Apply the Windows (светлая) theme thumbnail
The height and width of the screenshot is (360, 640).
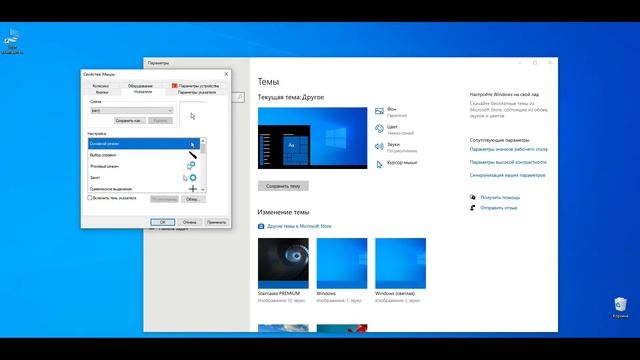pos(400,263)
